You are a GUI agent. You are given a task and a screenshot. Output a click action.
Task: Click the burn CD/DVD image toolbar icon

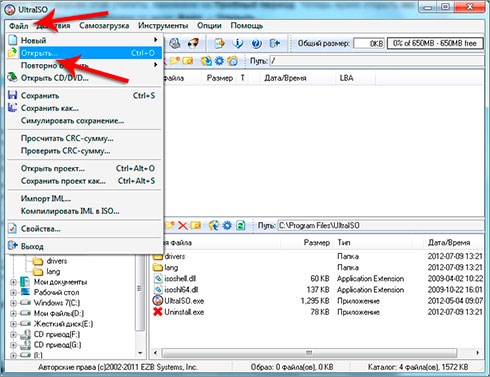click(193, 43)
